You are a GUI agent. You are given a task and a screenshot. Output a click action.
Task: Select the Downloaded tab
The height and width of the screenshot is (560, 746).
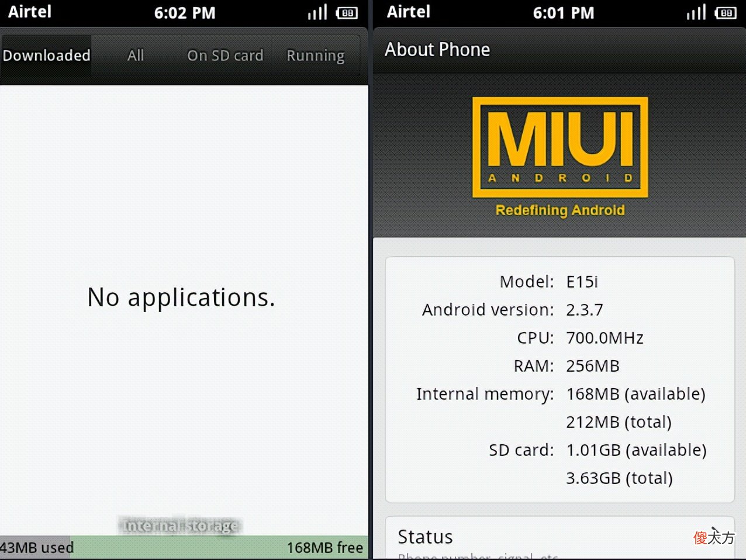pyautogui.click(x=46, y=56)
